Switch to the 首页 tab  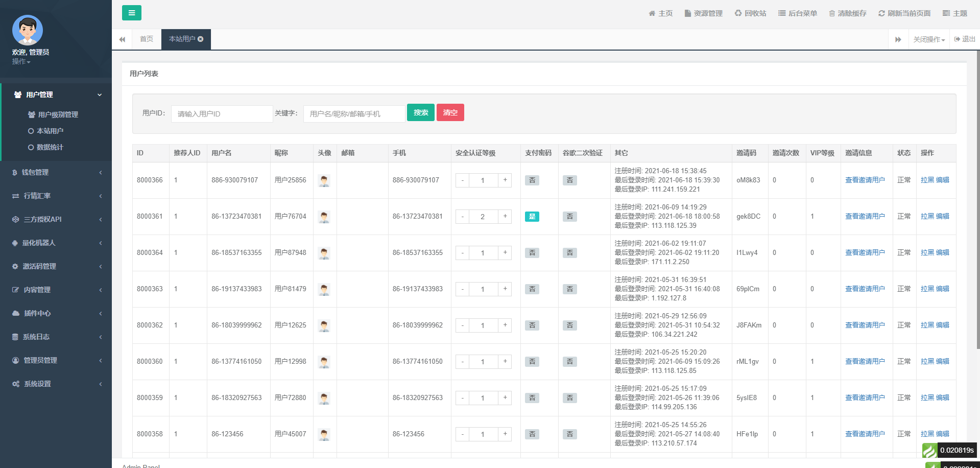[x=146, y=38]
